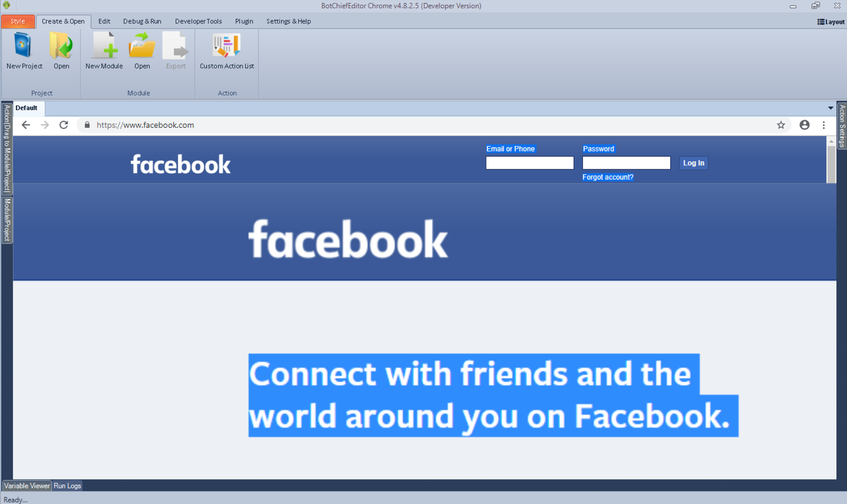Screen dimensions: 847x504
Task: Switch to the Run Logs tab
Action: pos(67,486)
